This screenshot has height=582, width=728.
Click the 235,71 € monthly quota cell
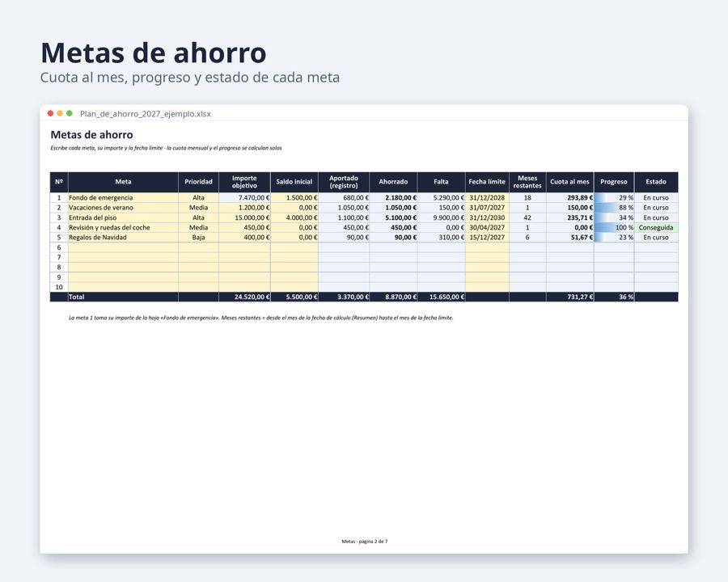pyautogui.click(x=569, y=217)
